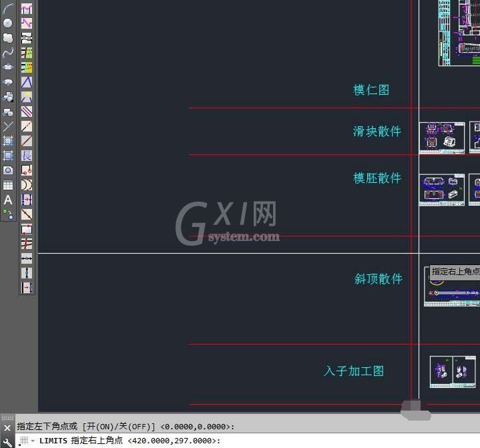Select the Revision Cloud tool
The image size is (480, 448).
click(8, 37)
